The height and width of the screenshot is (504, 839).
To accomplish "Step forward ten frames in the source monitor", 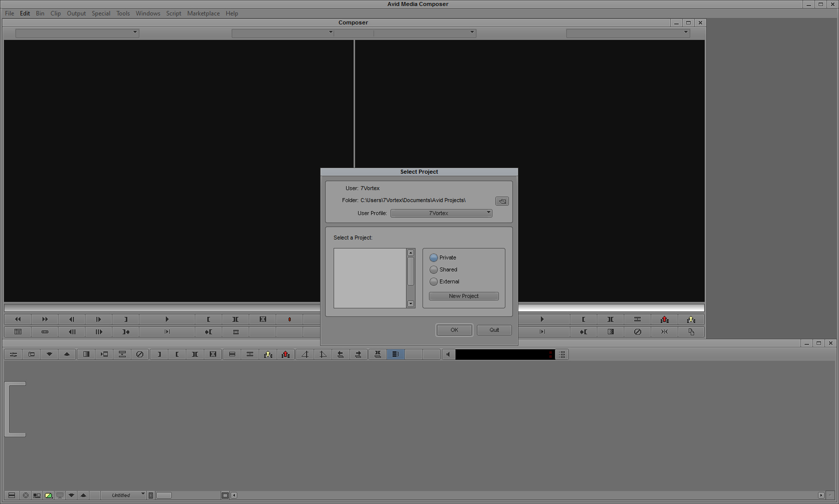I will (x=99, y=332).
